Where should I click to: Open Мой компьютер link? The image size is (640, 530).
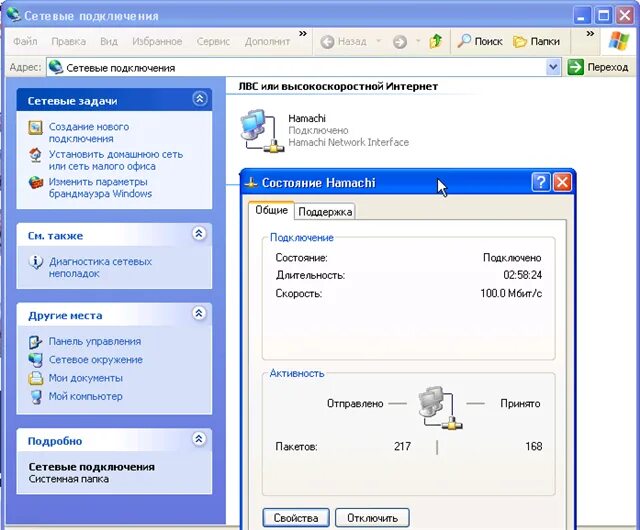86,396
